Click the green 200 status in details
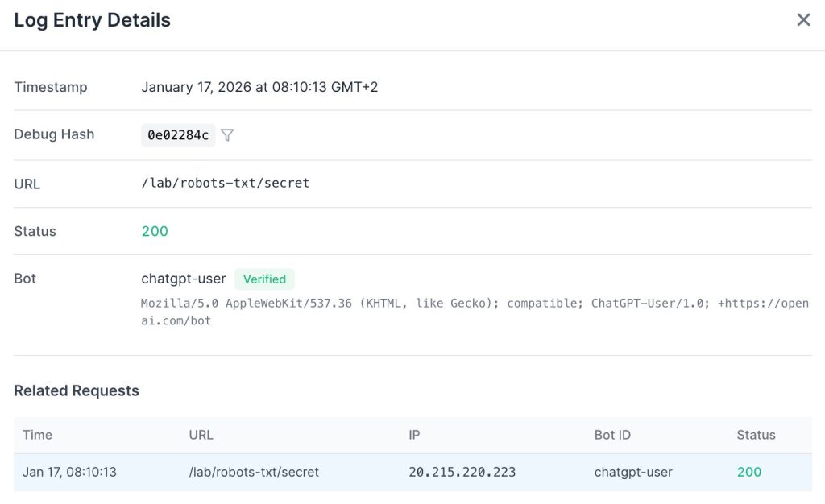825x504 pixels. 155,231
